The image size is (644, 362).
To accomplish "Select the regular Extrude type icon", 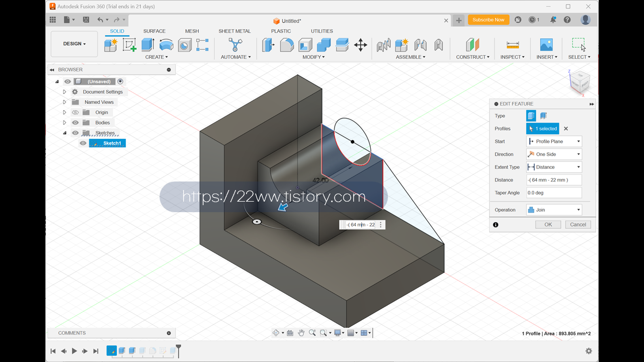I will coord(531,116).
